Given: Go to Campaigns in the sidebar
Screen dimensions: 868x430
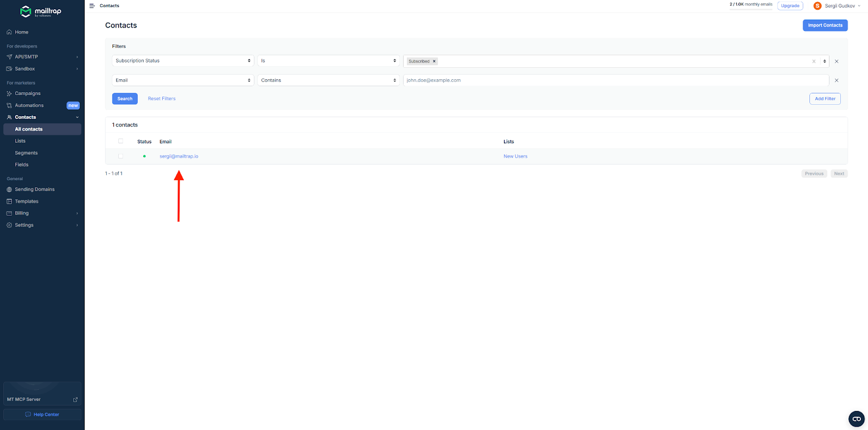Looking at the screenshot, I should (28, 93).
